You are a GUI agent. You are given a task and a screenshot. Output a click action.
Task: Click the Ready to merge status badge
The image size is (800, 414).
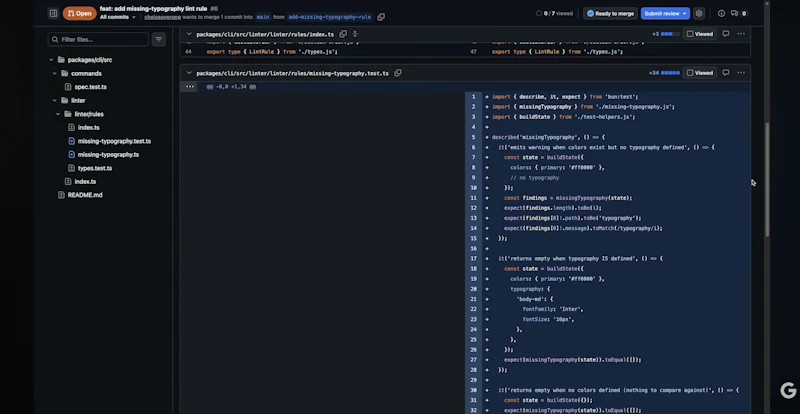pos(610,13)
